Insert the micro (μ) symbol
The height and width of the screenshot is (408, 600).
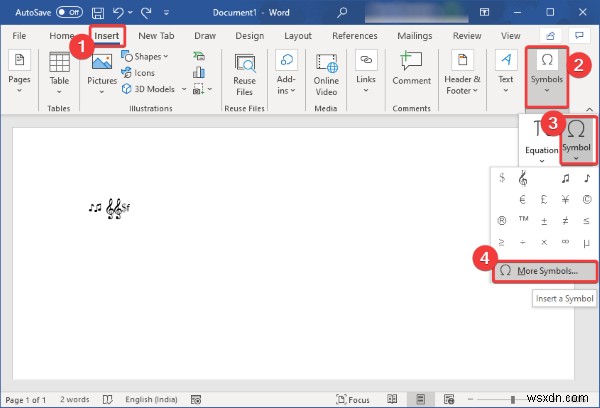tap(586, 242)
